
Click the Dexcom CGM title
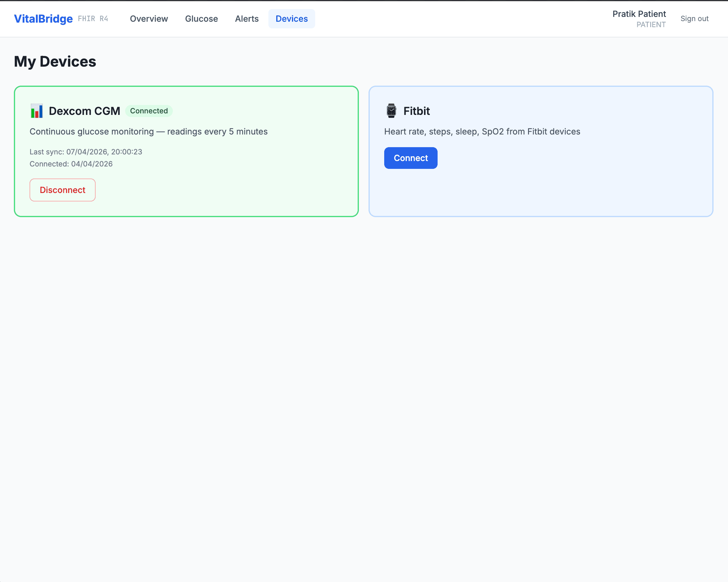pyautogui.click(x=84, y=111)
